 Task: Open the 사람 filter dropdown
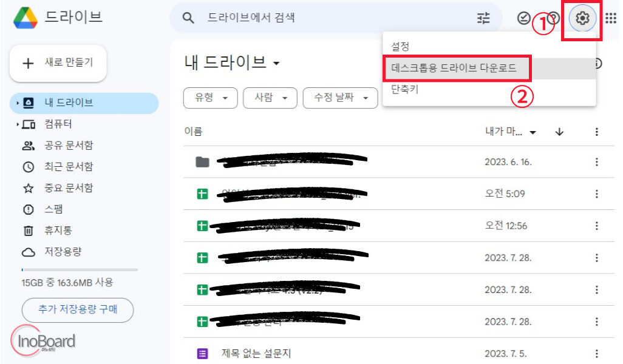270,98
